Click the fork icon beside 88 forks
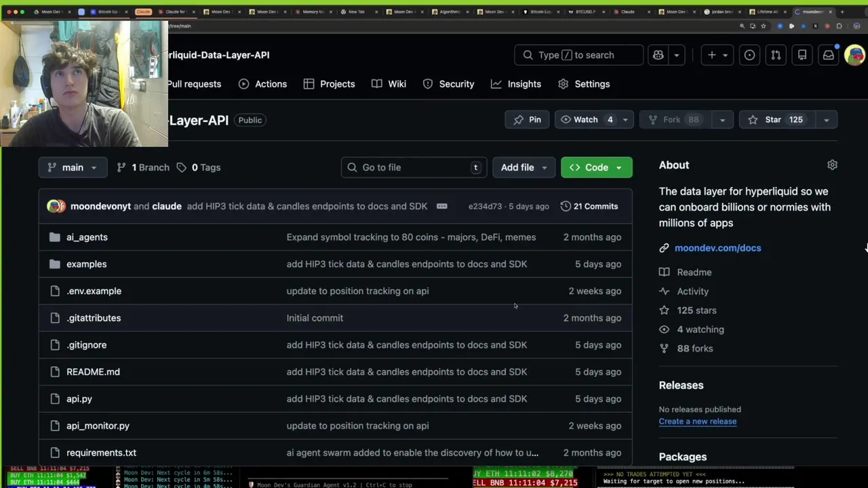 click(664, 348)
